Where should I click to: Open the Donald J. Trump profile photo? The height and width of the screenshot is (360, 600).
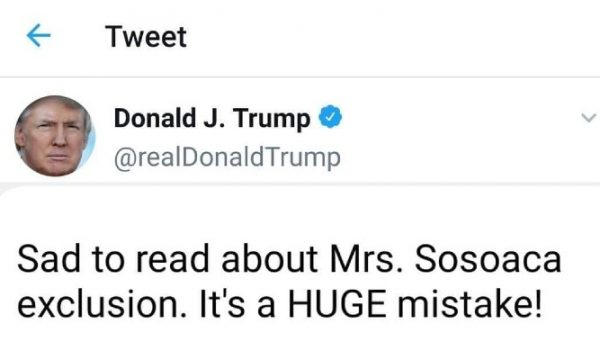pyautogui.click(x=54, y=136)
